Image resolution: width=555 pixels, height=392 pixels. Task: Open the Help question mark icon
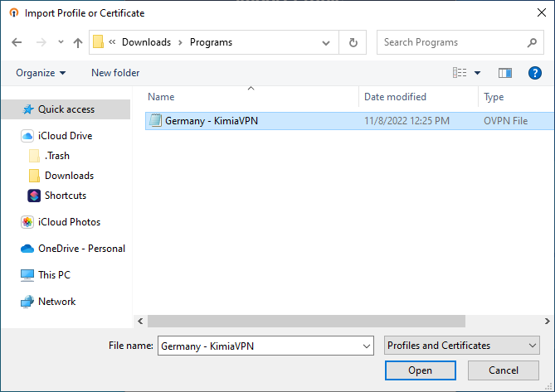[x=535, y=73]
